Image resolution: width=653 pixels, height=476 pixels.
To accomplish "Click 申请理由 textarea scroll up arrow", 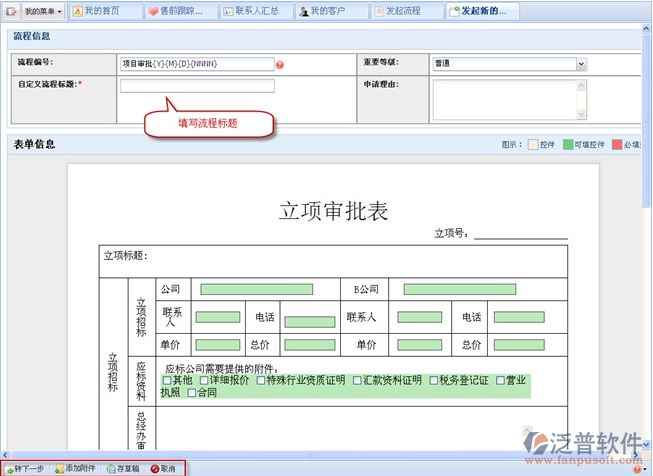I will [581, 85].
